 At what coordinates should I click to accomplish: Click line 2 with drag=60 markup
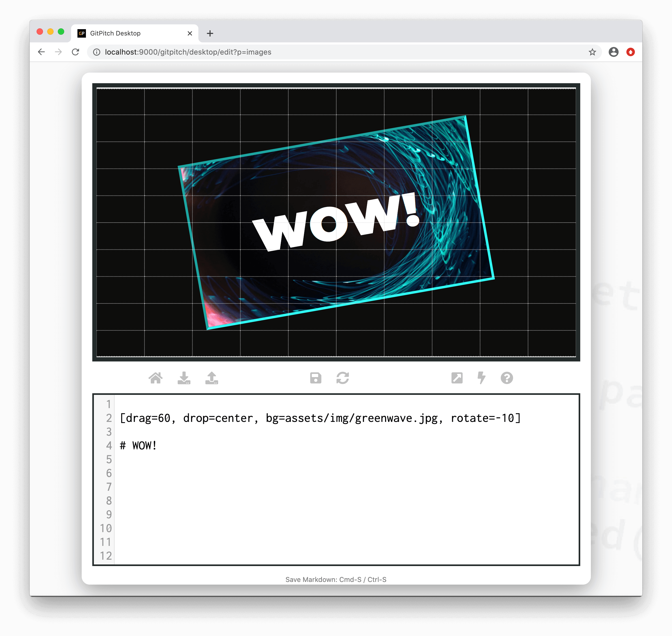320,418
